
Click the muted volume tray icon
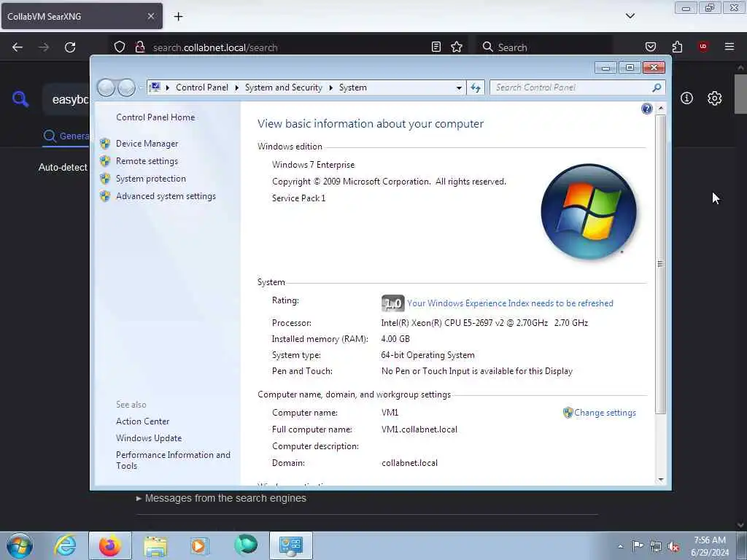pos(673,547)
